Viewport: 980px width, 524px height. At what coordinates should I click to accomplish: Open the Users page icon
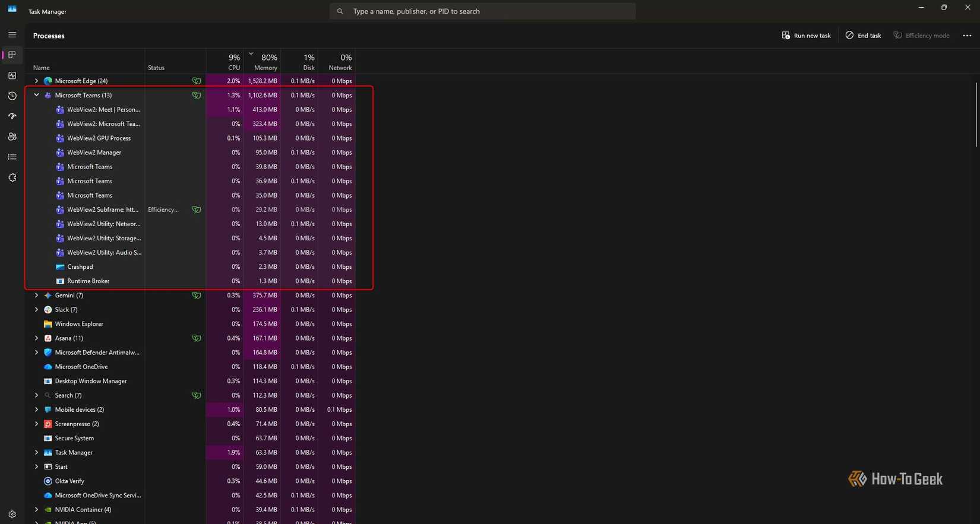point(12,136)
